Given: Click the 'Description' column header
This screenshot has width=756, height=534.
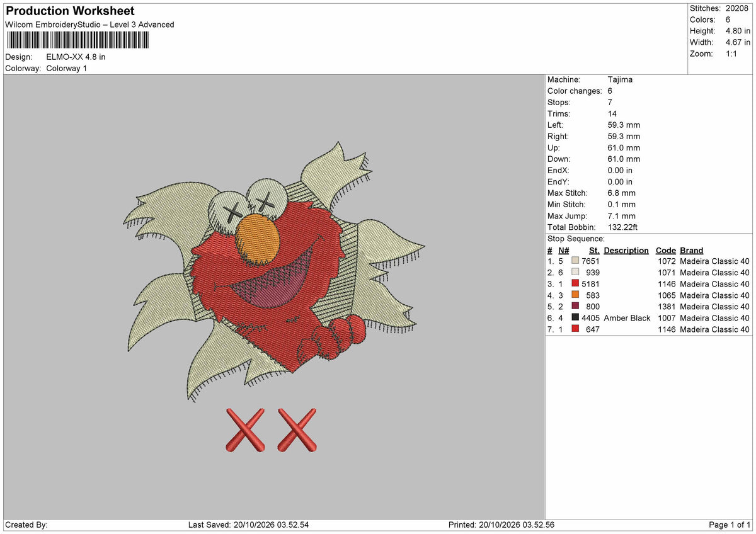Looking at the screenshot, I should tap(626, 250).
